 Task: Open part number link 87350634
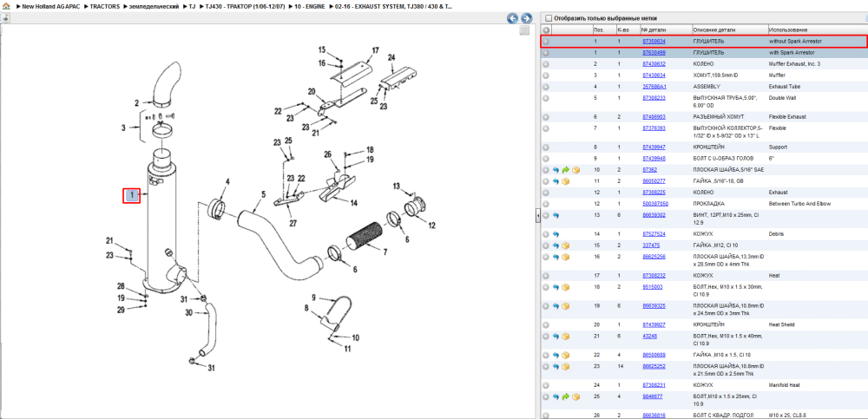(654, 42)
